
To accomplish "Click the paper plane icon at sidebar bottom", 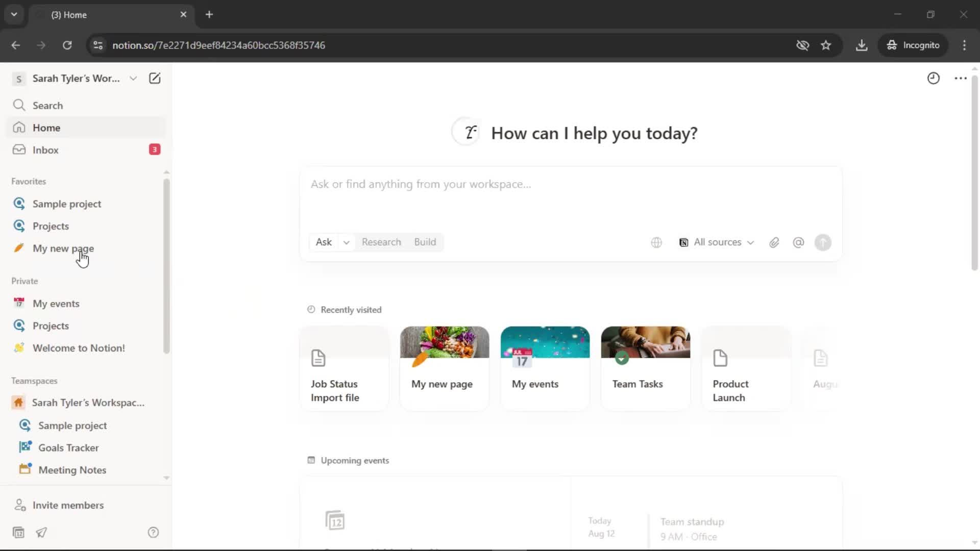I will [x=41, y=533].
